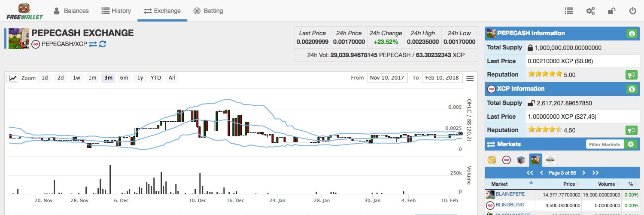Image resolution: width=644 pixels, height=215 pixels.
Task: Click the Last Price 0.00209999 value
Action: pyautogui.click(x=313, y=42)
